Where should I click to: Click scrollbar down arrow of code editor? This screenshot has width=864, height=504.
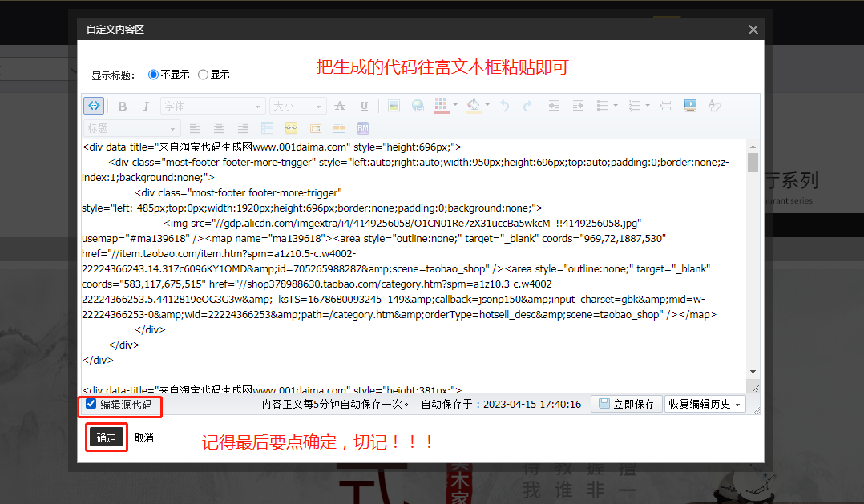(753, 372)
